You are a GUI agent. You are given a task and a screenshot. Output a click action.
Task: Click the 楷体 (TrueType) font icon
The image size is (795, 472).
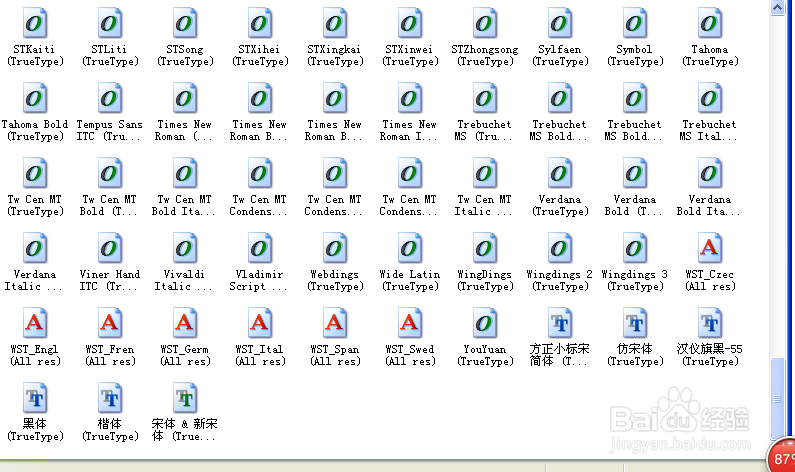(110, 398)
